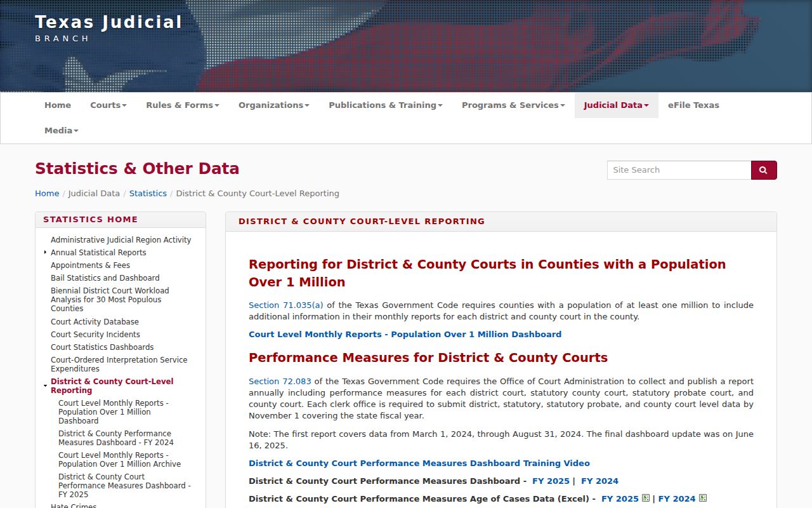Download Age of Cases Data FY 2024 link
Viewport: 812px width, 508px height.
[677, 499]
